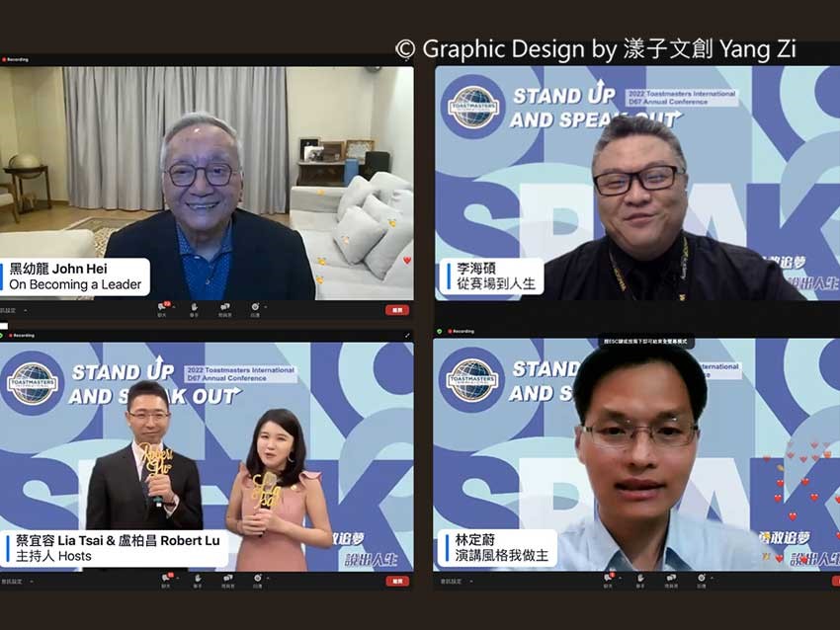Screen dimensions: 840x630
Task: Click John Hei's video feed
Action: (207, 183)
